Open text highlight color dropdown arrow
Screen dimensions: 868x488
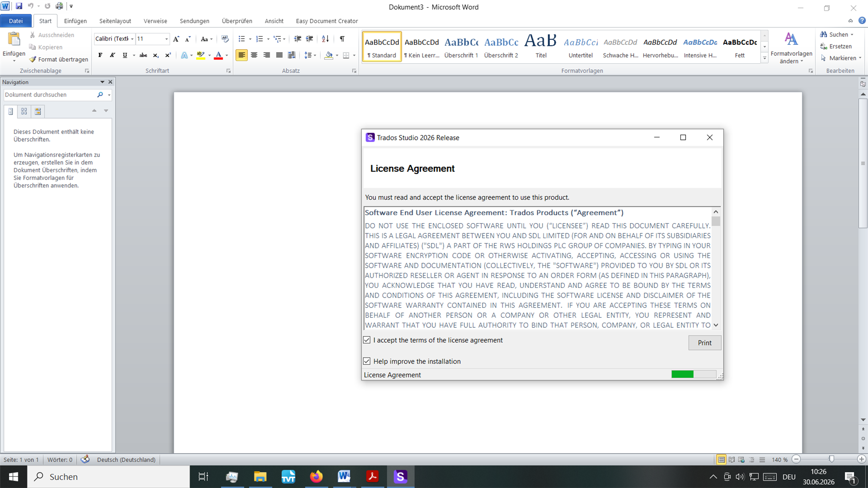[x=209, y=55]
